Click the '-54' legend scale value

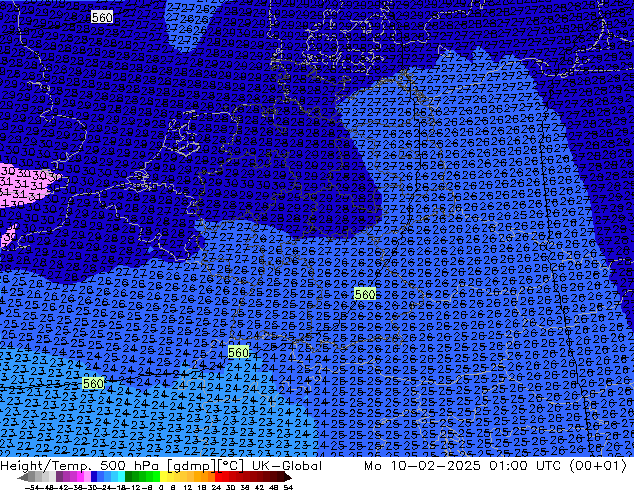pos(32,487)
